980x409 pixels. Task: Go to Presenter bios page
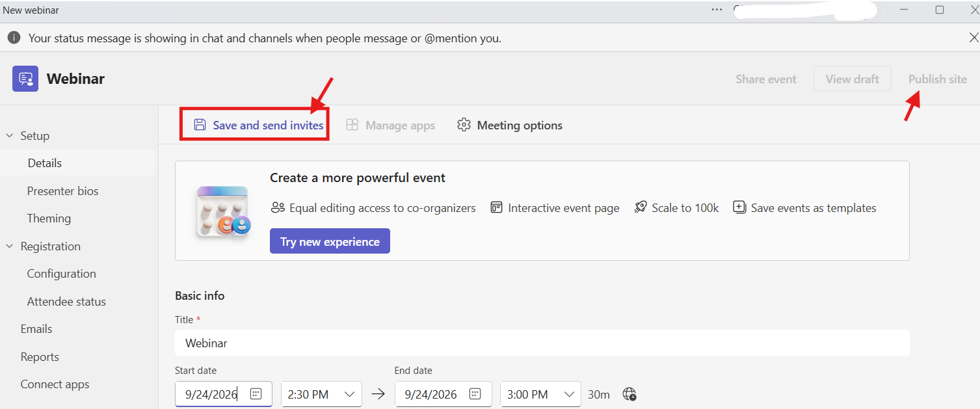[62, 191]
